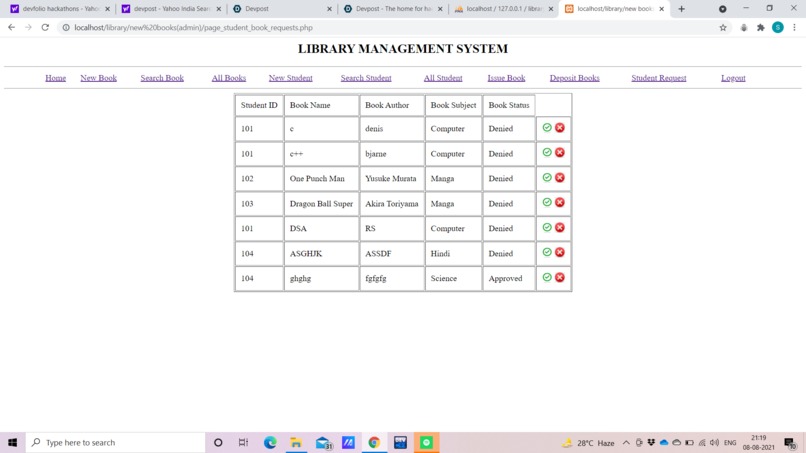Click the Windows taskbar search box
Screen dimensions: 806x453
115,442
